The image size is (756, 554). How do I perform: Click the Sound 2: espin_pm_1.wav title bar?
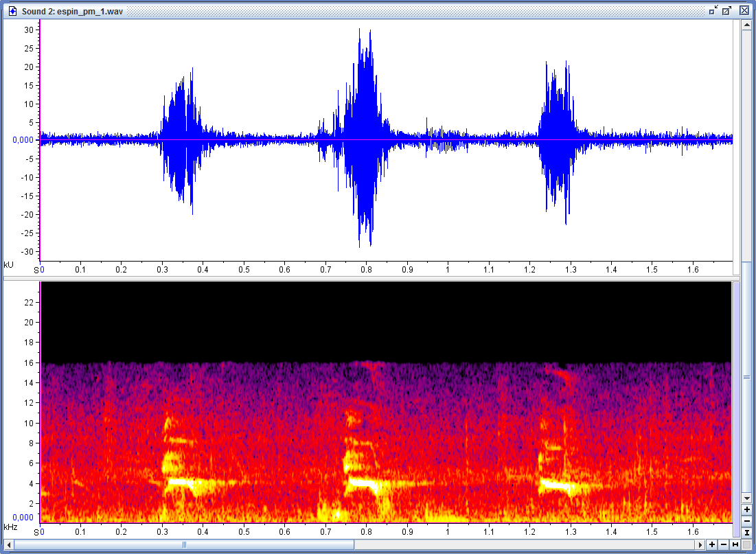343,11
